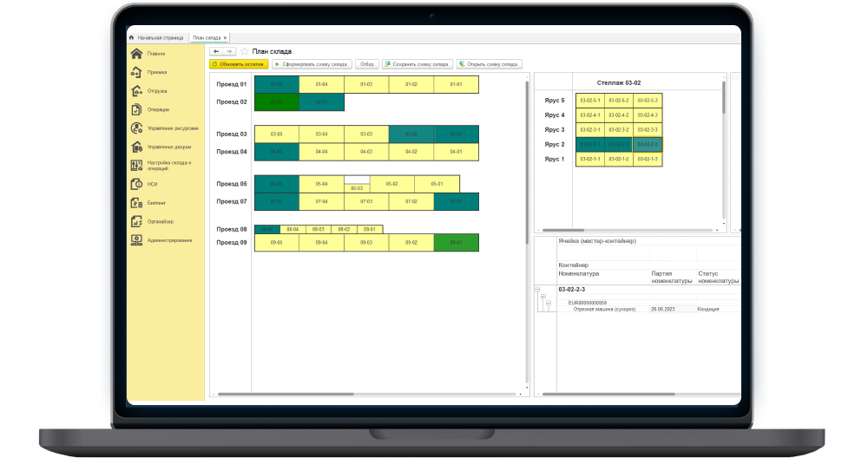Go forward with the right arrow

(229, 51)
